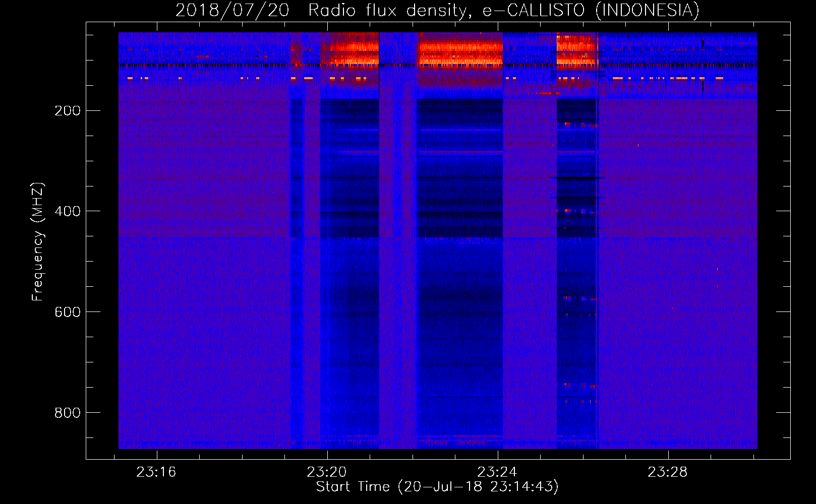Click the 'Start Time (20-Jul-18 23:14:43)' axis label
Viewport: 816px width, 504px height.
(437, 487)
